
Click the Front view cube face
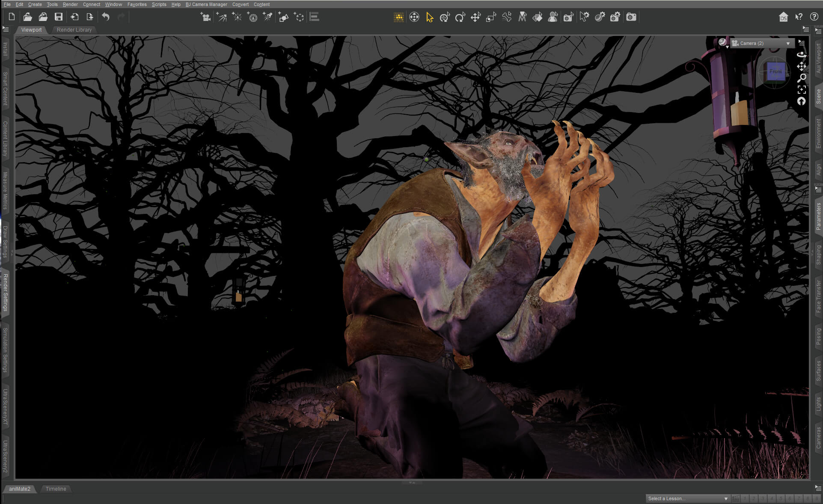click(775, 71)
